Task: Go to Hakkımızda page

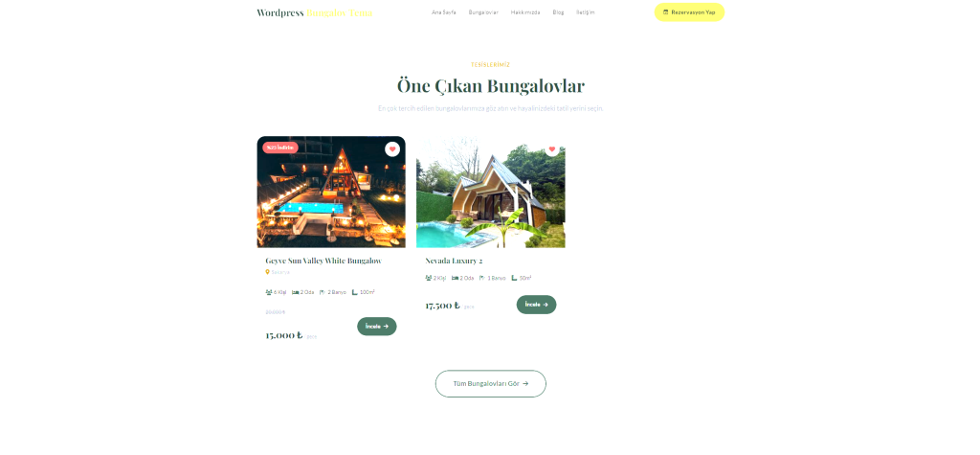Action: click(x=525, y=12)
